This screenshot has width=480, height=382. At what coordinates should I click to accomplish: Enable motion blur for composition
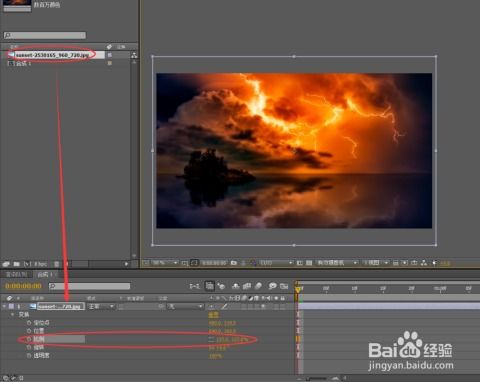pos(258,286)
